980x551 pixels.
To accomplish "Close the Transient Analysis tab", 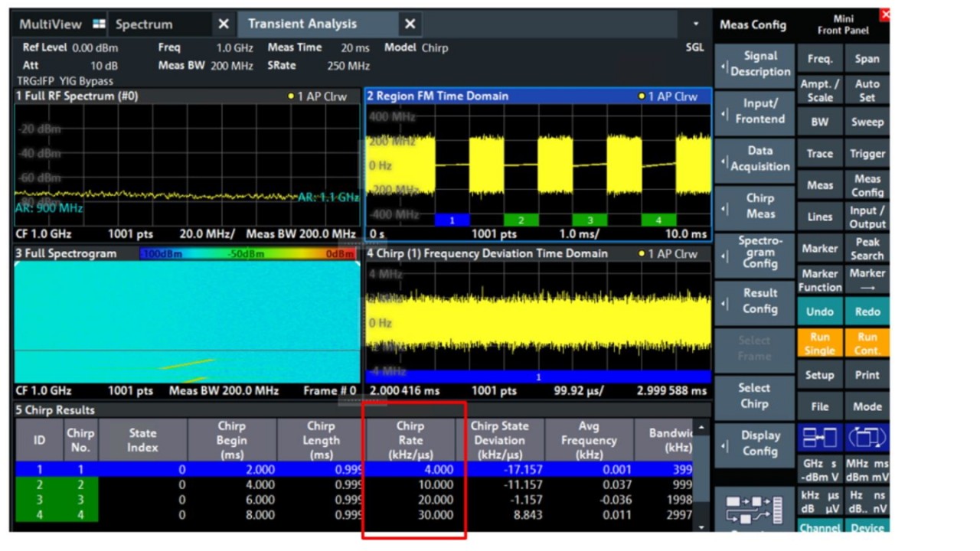I will [410, 24].
